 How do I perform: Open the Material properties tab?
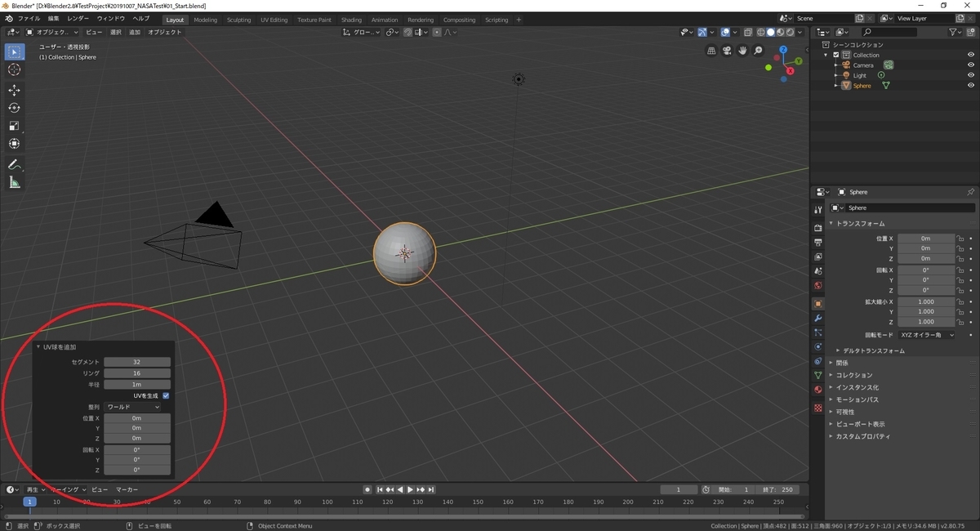(x=817, y=389)
